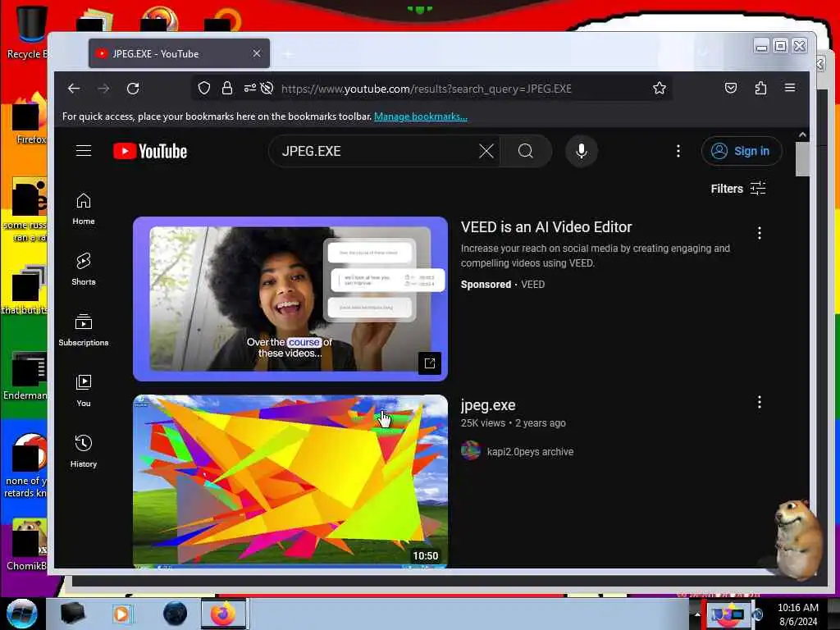Play the jpeg.exe video thumbnail
Image resolution: width=840 pixels, height=630 pixels.
tap(290, 481)
